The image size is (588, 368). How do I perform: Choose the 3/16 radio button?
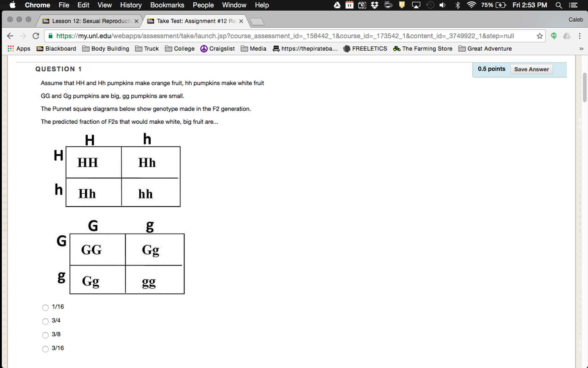click(45, 349)
